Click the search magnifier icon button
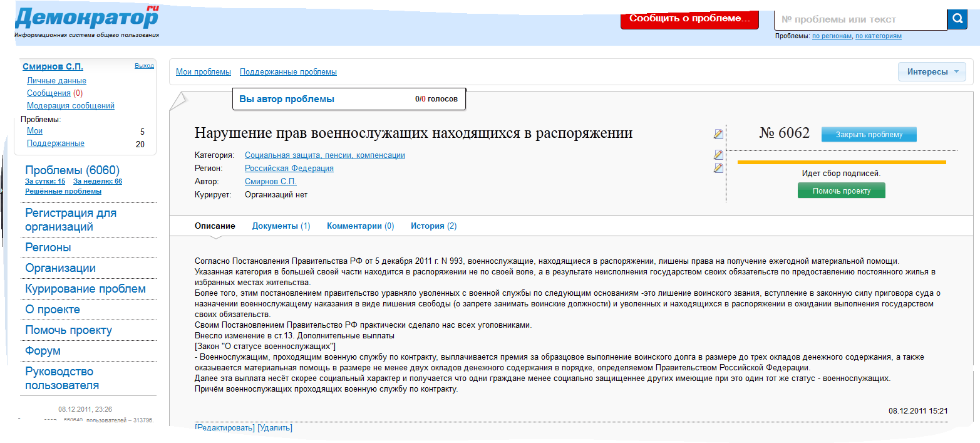The height and width of the screenshot is (443, 980). tap(957, 19)
